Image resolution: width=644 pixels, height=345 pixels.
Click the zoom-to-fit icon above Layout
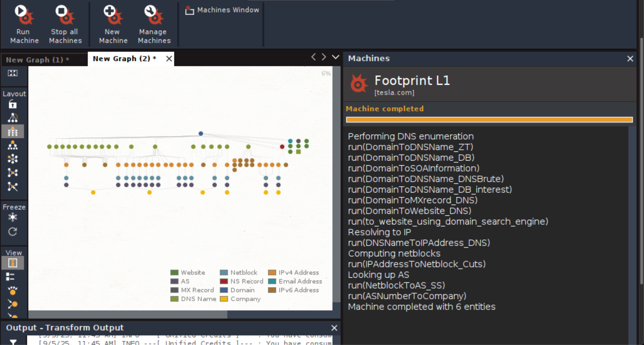tap(13, 73)
